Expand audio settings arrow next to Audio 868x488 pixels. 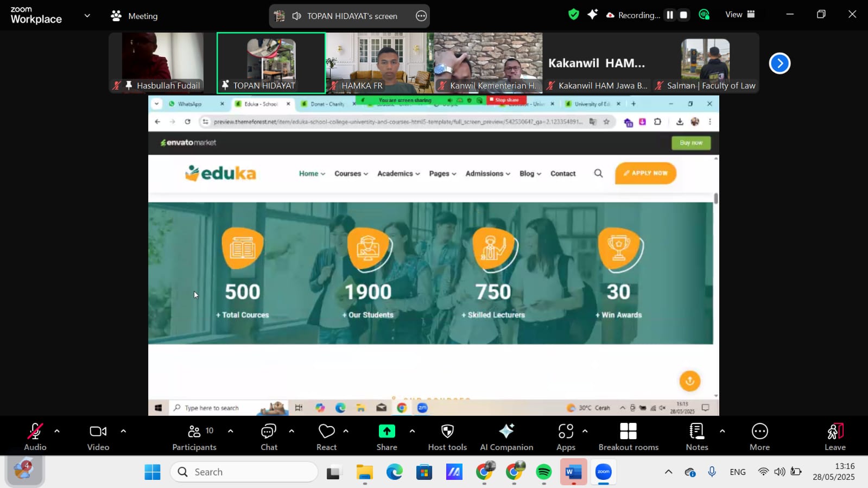pyautogui.click(x=57, y=432)
